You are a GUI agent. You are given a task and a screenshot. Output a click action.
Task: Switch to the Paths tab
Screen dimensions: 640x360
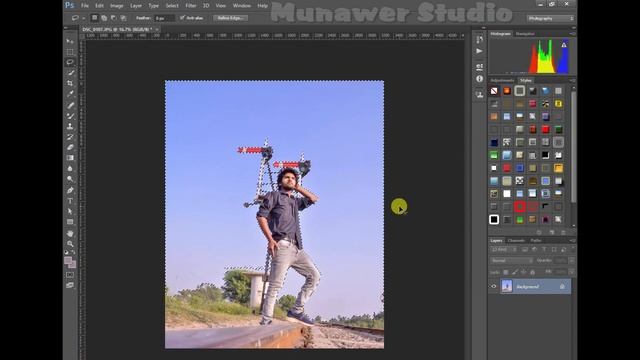click(536, 240)
